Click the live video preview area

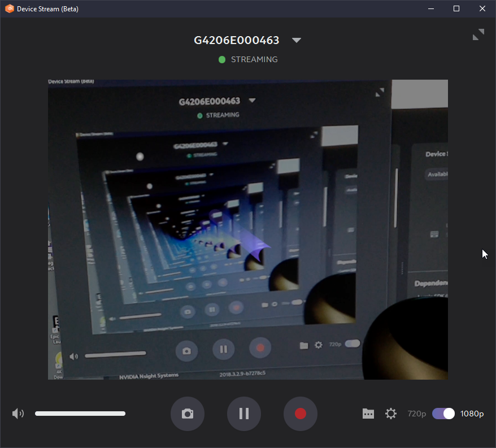pos(247,229)
